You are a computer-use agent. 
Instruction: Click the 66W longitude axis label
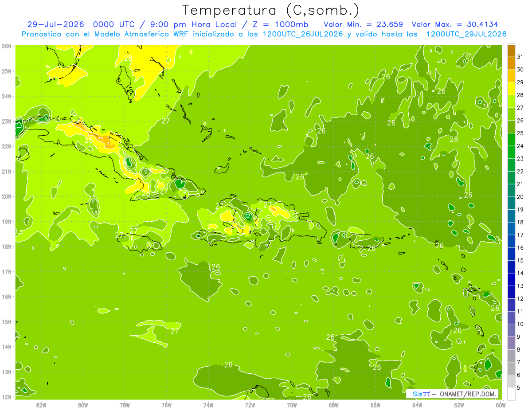(376, 405)
